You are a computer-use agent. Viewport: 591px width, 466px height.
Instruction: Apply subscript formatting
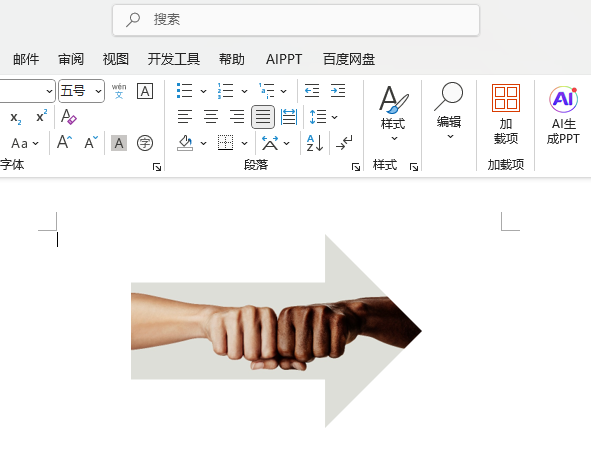coord(15,117)
